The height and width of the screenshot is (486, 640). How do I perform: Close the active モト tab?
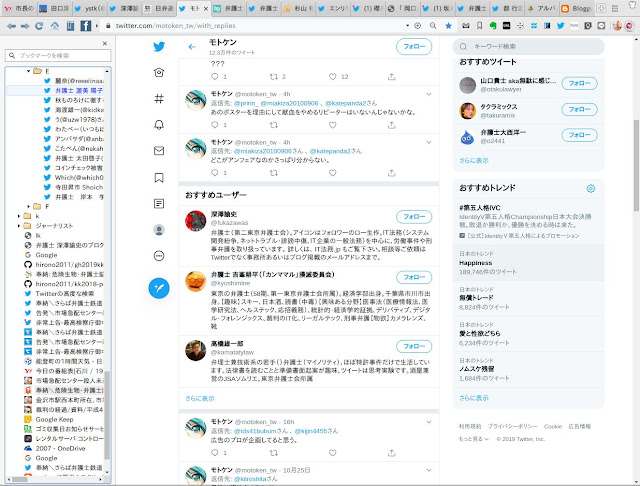(x=206, y=8)
